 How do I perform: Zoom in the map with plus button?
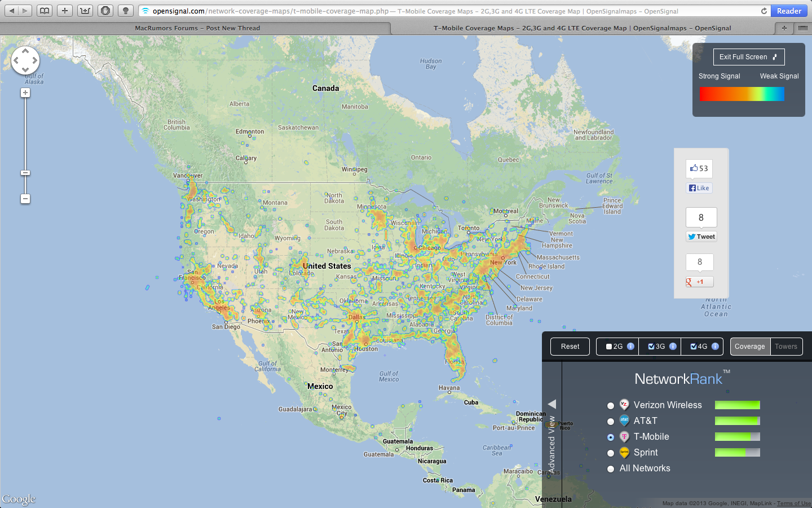[25, 93]
